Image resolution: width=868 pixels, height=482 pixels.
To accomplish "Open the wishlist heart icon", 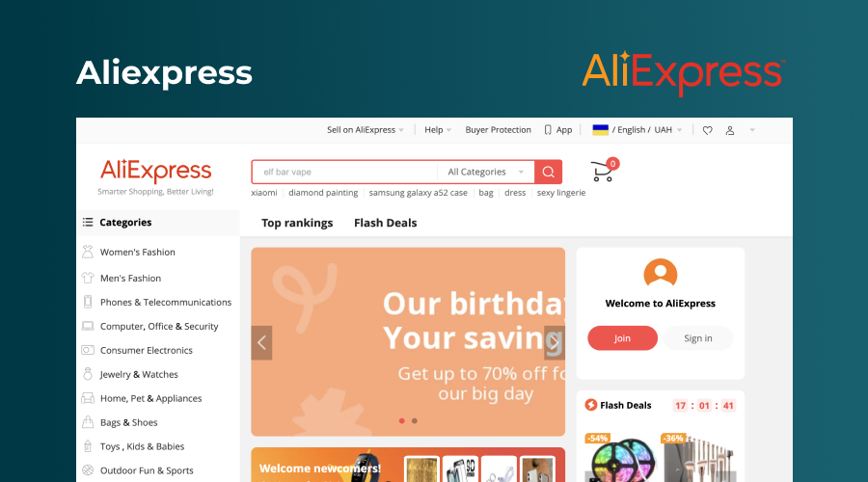I will pyautogui.click(x=708, y=130).
